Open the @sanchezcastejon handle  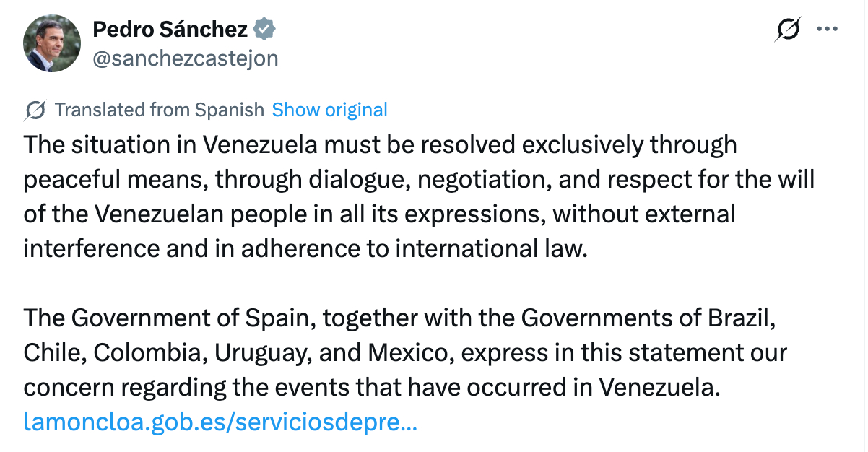click(185, 58)
